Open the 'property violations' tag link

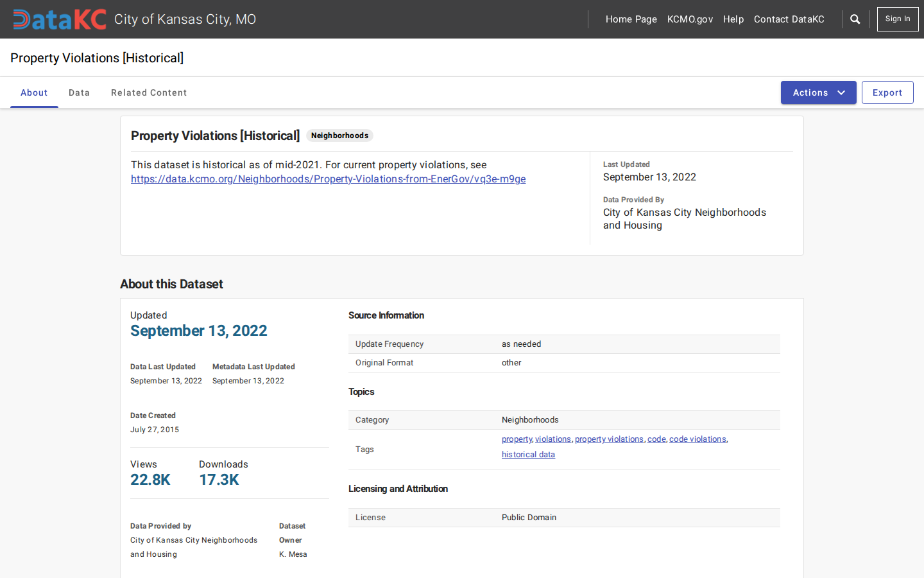click(609, 439)
